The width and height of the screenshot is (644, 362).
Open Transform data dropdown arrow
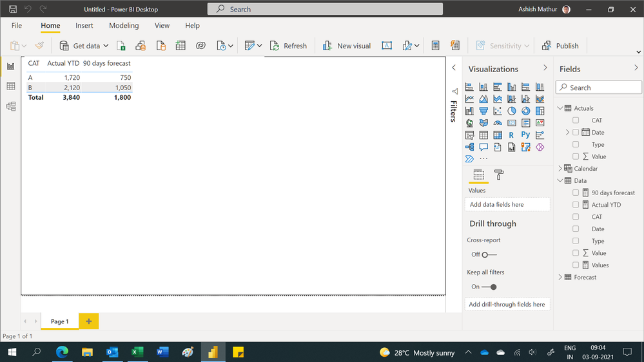pyautogui.click(x=259, y=46)
